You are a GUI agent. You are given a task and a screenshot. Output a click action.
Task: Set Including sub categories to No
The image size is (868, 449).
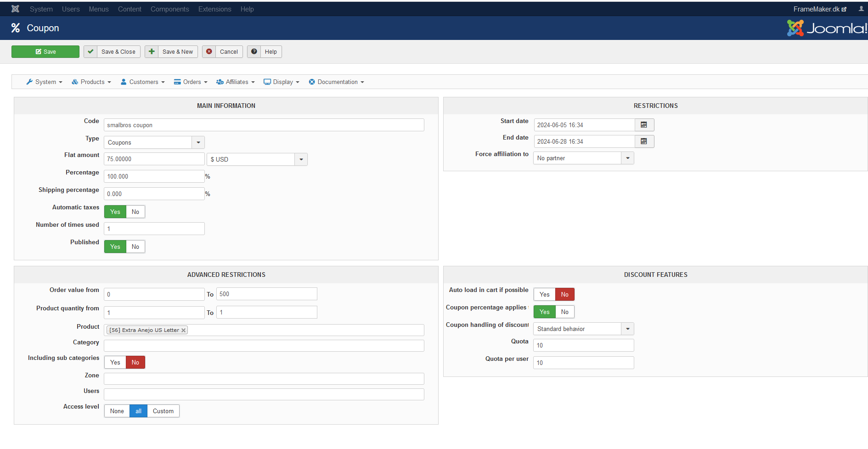click(x=135, y=362)
